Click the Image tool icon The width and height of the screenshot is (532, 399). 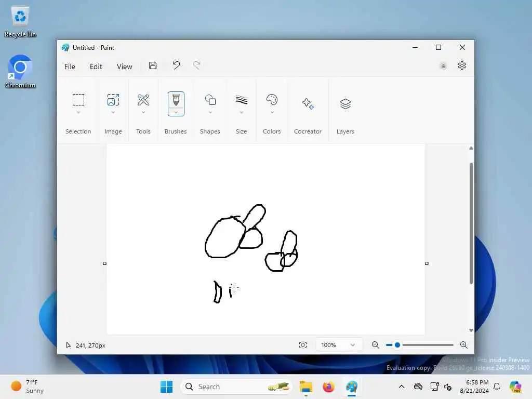click(113, 100)
